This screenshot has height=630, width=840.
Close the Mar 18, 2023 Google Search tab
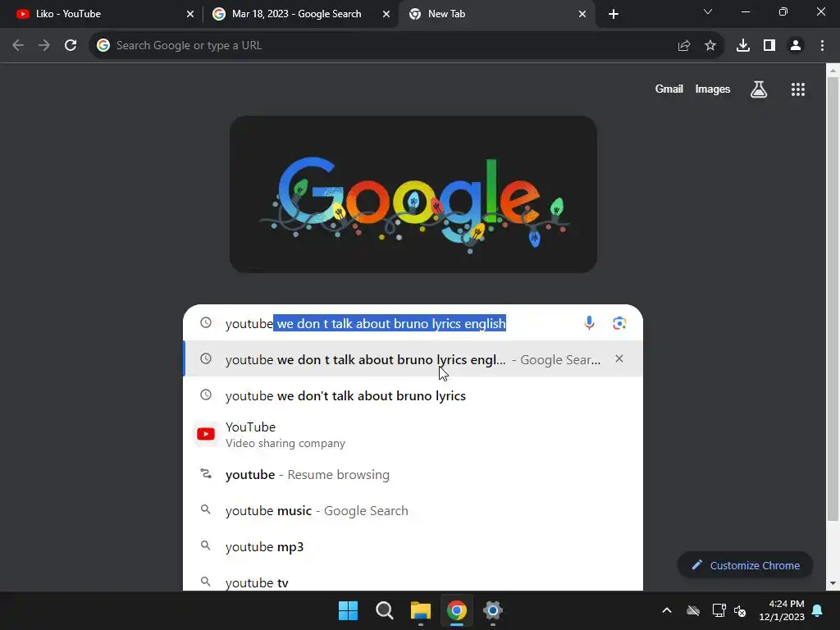[x=386, y=14]
